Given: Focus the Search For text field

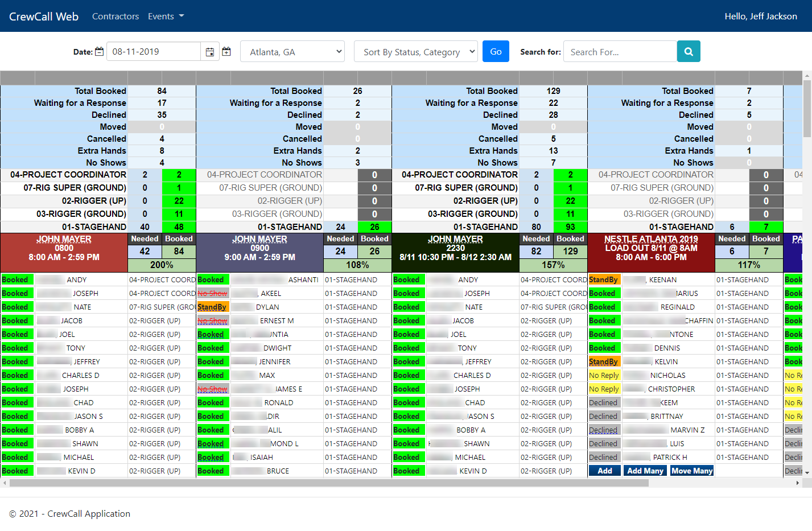Looking at the screenshot, I should (x=620, y=52).
